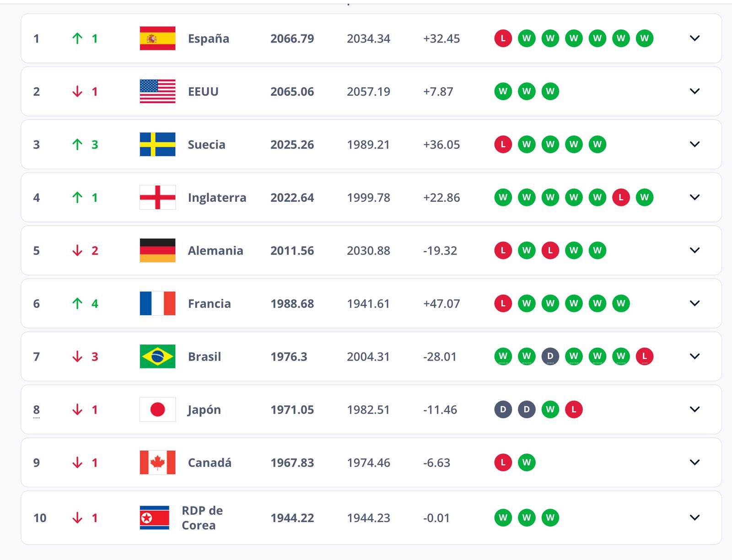
Task: Expand the EEUU row chevron
Action: [x=694, y=92]
